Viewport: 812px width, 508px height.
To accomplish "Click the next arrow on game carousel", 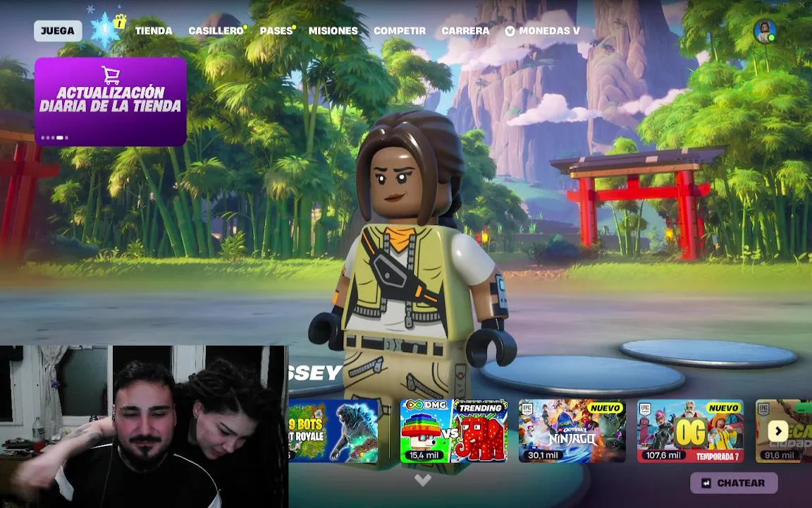I will click(778, 431).
